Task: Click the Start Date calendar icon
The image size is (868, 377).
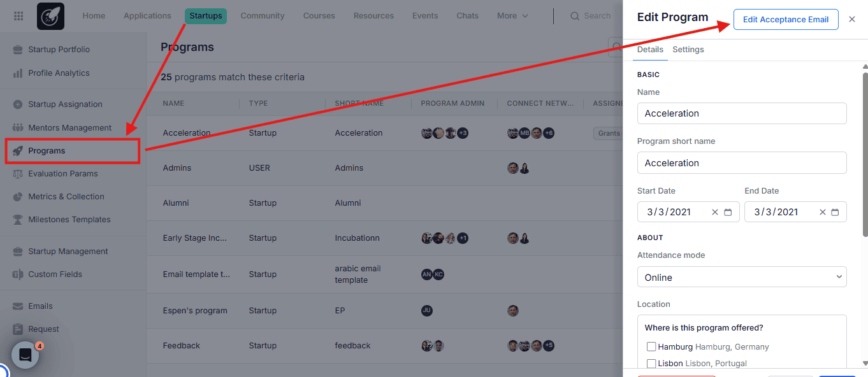Action: click(728, 212)
